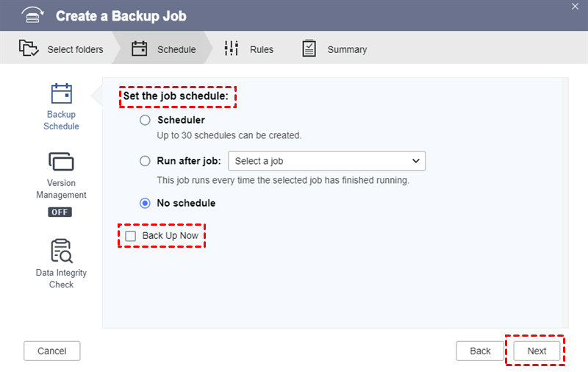This screenshot has height=372, width=588.
Task: Click the Rules step sliders icon
Action: coord(232,49)
